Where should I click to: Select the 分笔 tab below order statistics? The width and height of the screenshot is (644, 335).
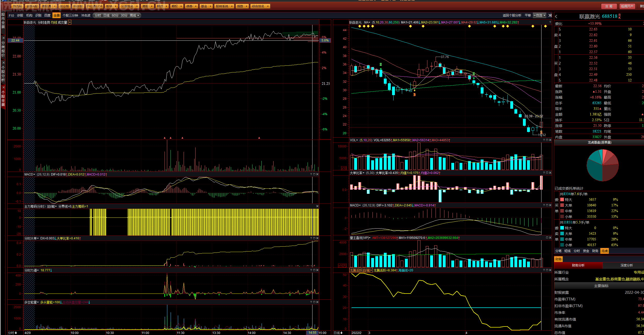click(x=558, y=251)
